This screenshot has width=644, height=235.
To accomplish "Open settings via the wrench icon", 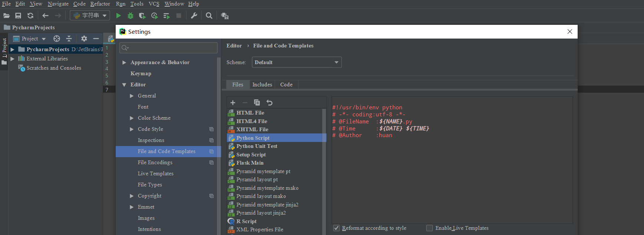I will (194, 16).
